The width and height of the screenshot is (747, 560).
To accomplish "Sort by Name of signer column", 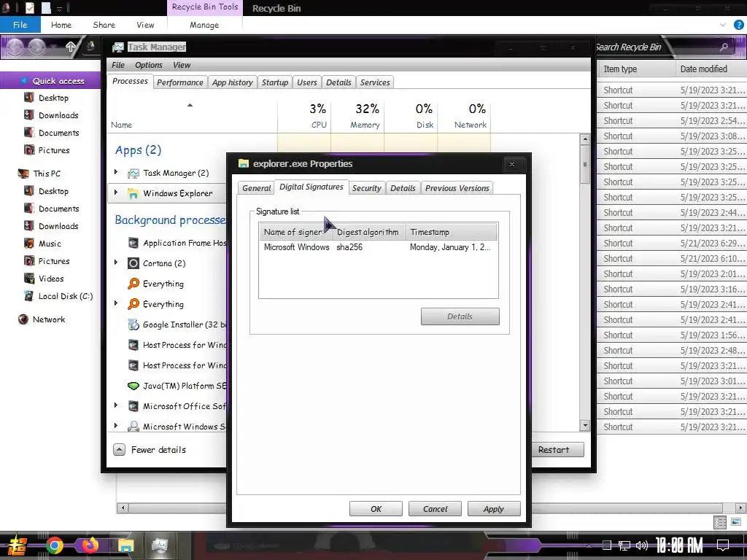I will [x=296, y=232].
